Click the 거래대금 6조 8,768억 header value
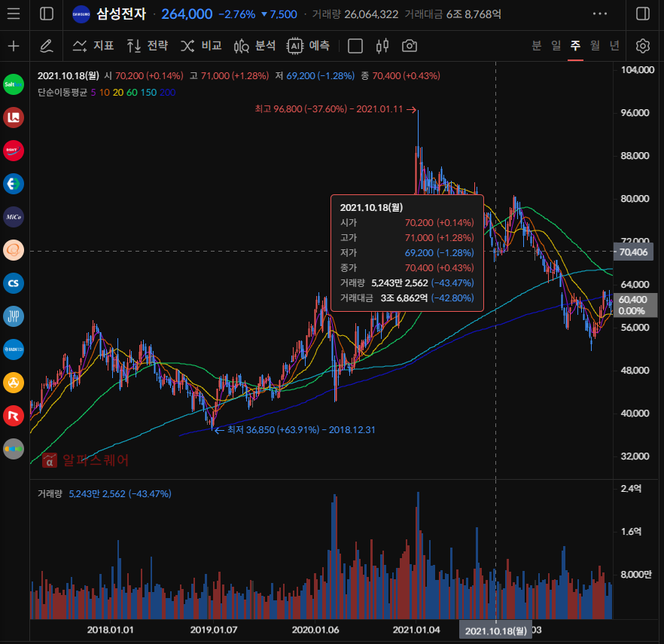The width and height of the screenshot is (664, 644). (452, 14)
